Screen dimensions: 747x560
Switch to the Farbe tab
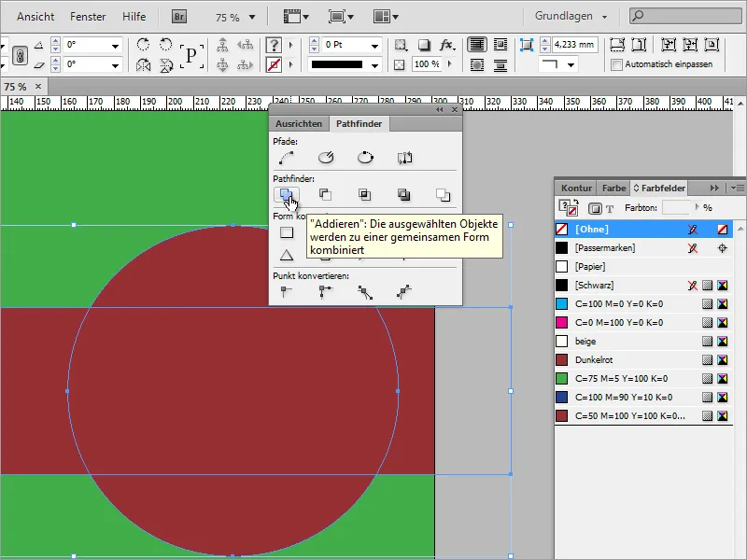613,189
